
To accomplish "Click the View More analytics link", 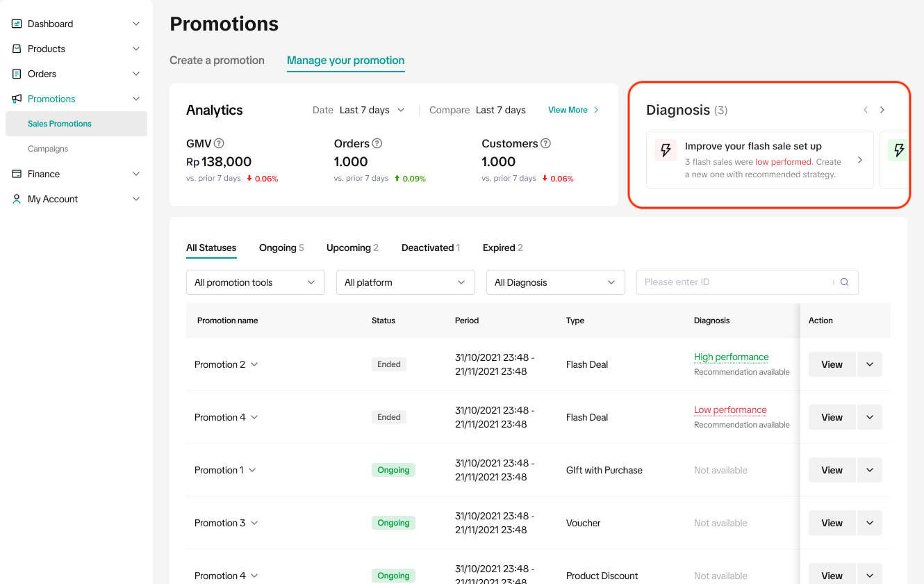I will pyautogui.click(x=572, y=110).
